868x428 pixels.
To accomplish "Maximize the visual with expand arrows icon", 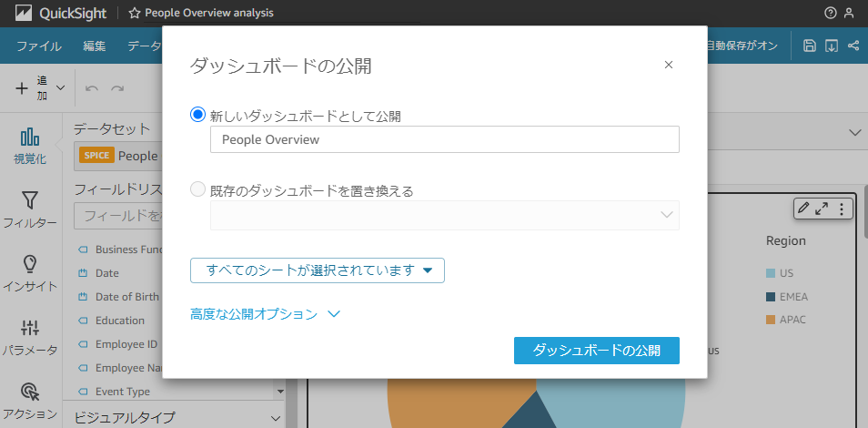I will (823, 209).
